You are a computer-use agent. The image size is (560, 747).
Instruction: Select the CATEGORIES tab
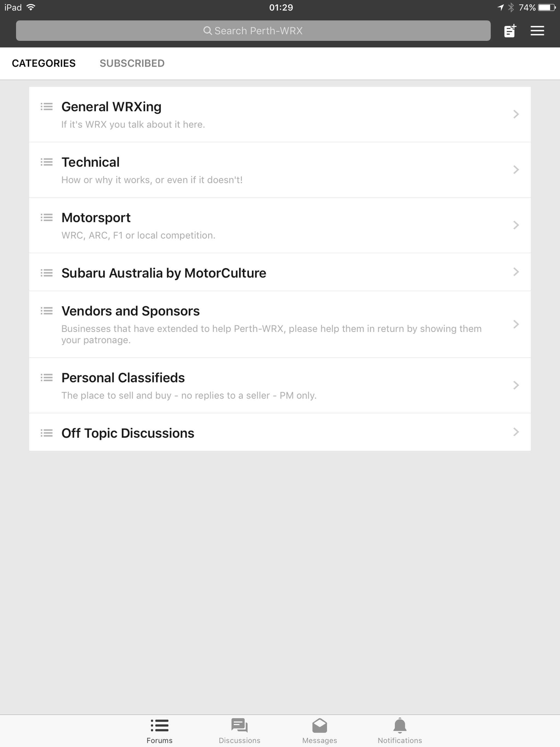(x=43, y=63)
